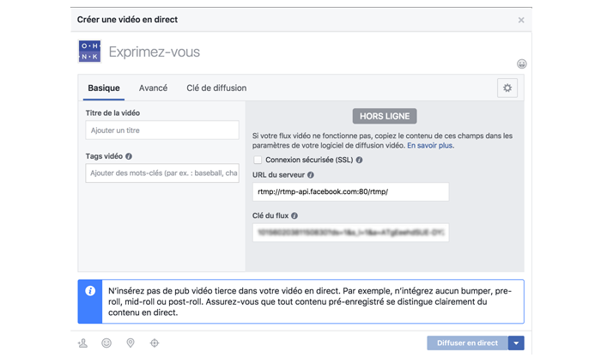Open the settings gear menu
601x364 pixels.
pyautogui.click(x=507, y=88)
